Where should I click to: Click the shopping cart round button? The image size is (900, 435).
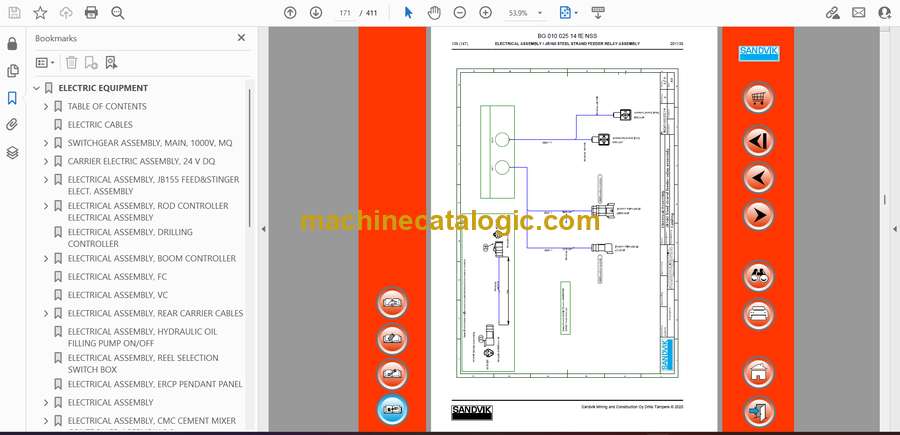[x=758, y=96]
